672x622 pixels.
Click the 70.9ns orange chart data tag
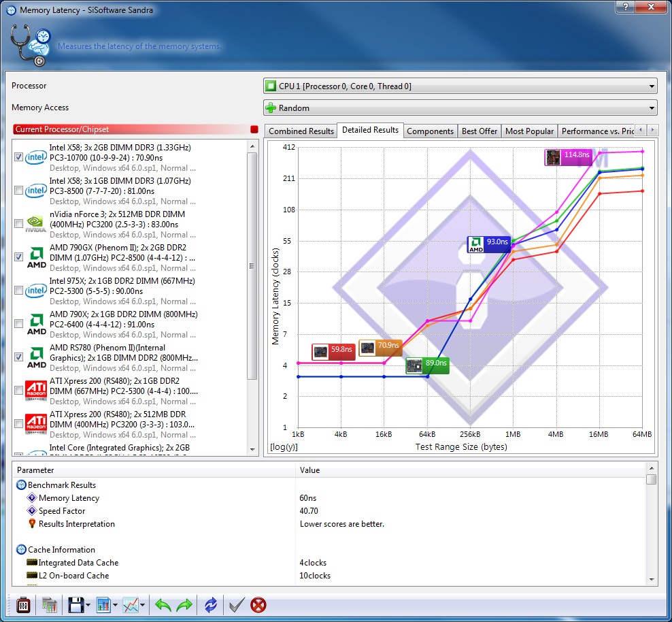pos(381,348)
